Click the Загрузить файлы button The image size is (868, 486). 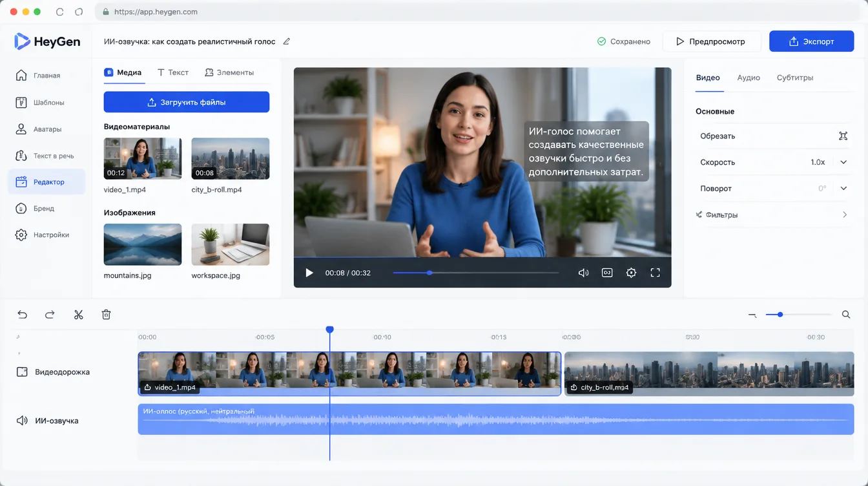pyautogui.click(x=187, y=102)
